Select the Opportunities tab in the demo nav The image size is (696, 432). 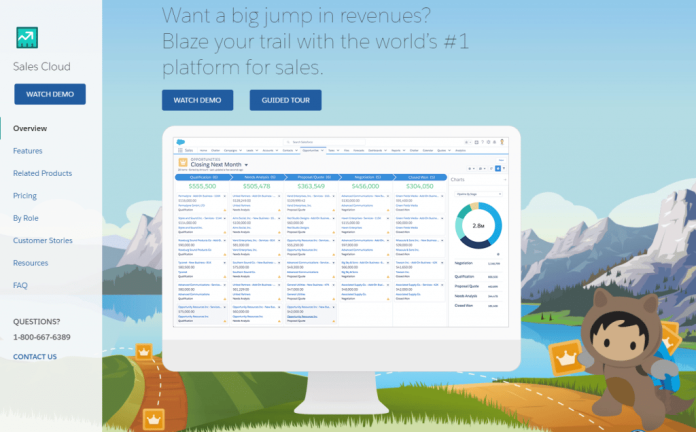point(312,151)
